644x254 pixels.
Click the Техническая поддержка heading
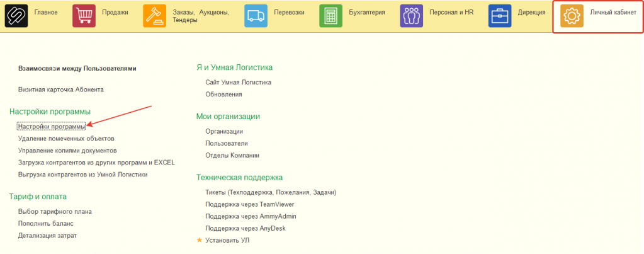(x=239, y=178)
